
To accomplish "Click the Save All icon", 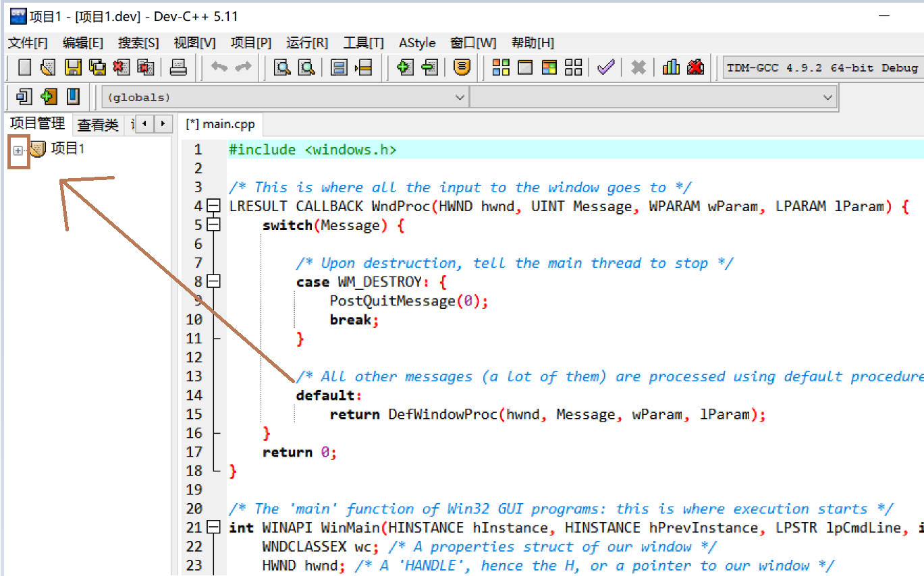I will [97, 67].
